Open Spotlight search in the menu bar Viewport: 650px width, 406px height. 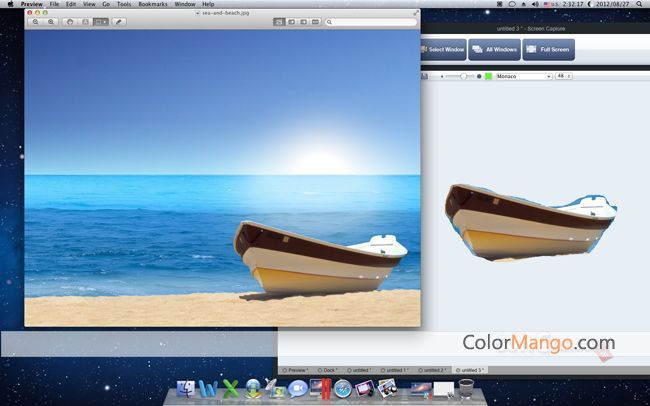639,4
